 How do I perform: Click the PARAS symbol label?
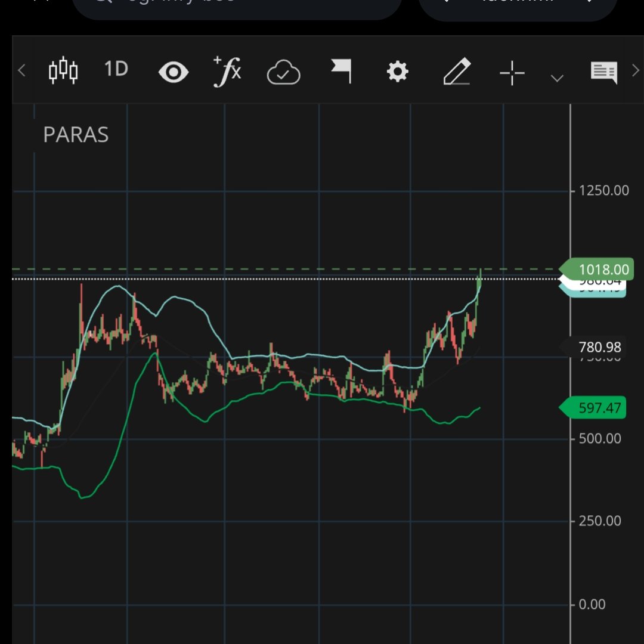76,135
